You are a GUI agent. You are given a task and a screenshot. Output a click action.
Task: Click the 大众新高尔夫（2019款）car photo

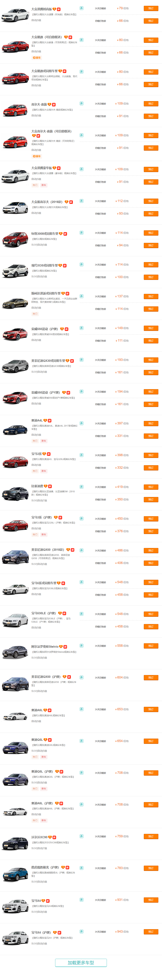(x=15, y=208)
